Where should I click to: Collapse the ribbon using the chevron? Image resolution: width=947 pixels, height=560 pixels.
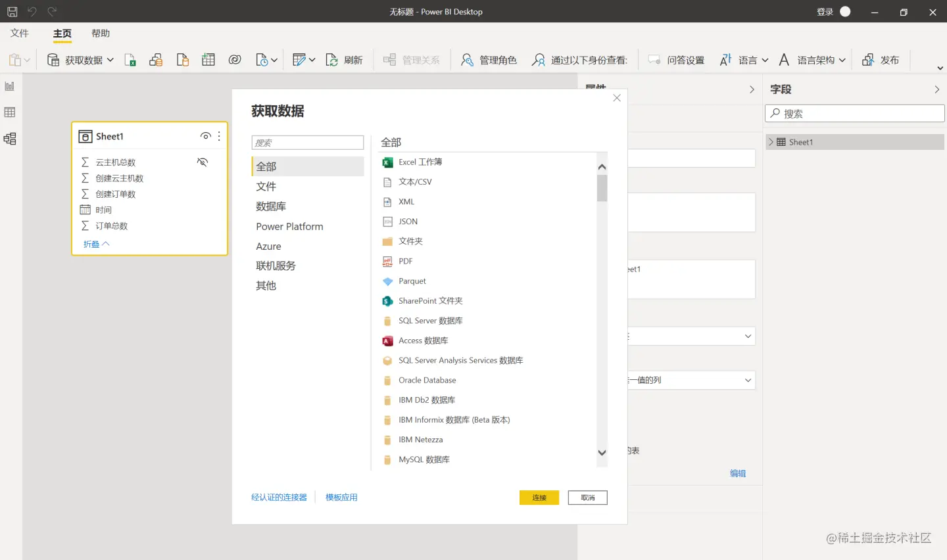[x=940, y=68]
